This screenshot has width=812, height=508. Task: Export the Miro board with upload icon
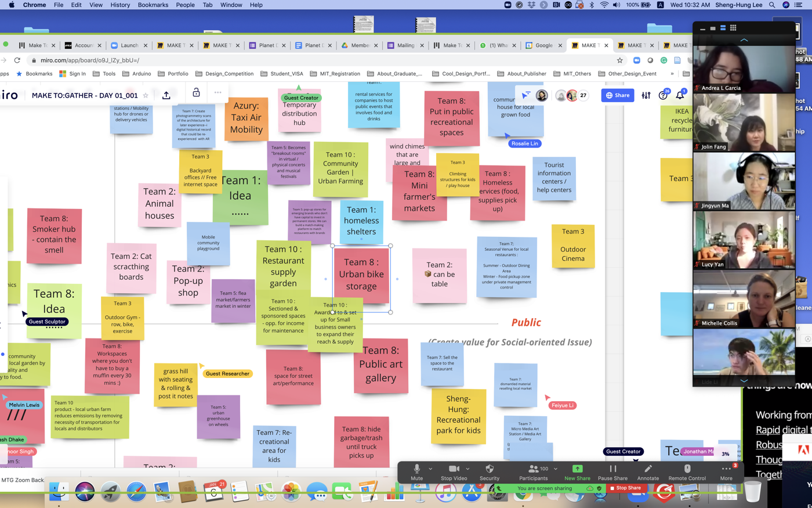click(166, 95)
